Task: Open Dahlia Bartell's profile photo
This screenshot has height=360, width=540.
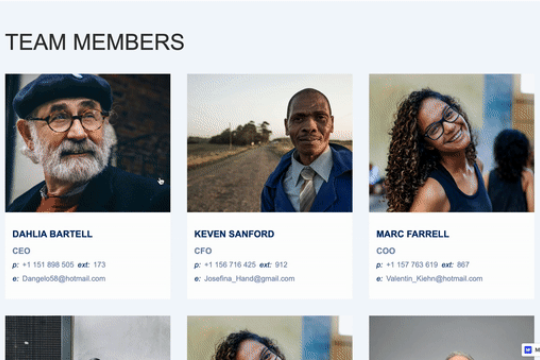Action: tap(88, 143)
